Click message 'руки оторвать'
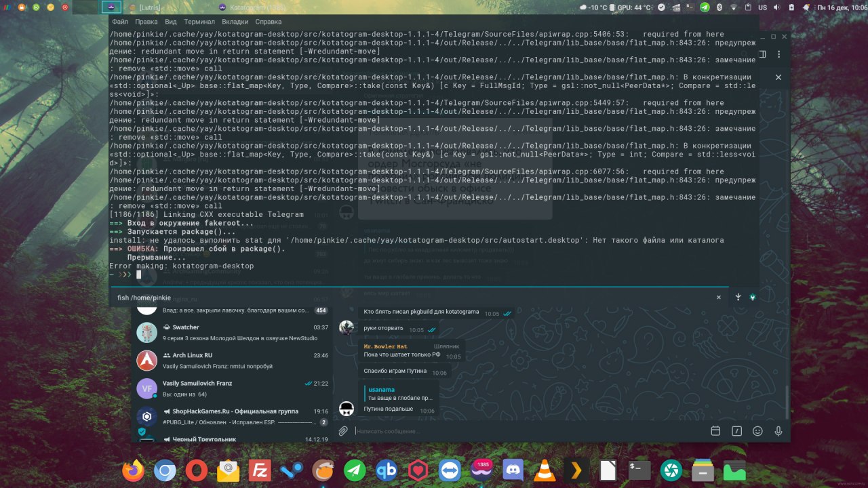868x488 pixels. click(x=383, y=328)
